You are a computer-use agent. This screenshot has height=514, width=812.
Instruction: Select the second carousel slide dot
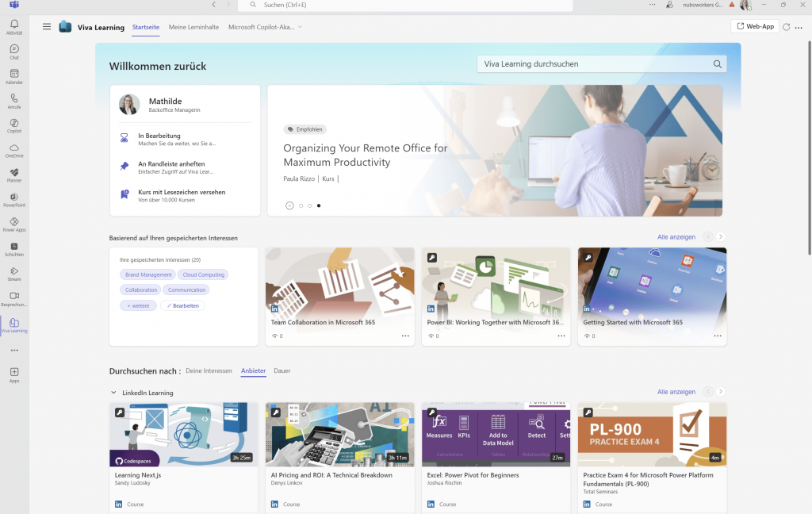[310, 205]
